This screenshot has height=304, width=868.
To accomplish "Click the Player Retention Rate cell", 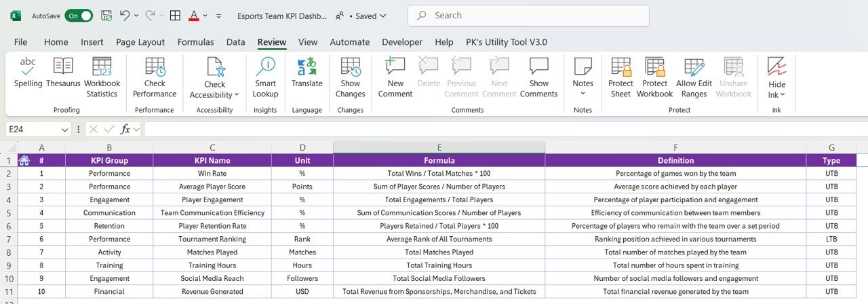I will pyautogui.click(x=212, y=226).
